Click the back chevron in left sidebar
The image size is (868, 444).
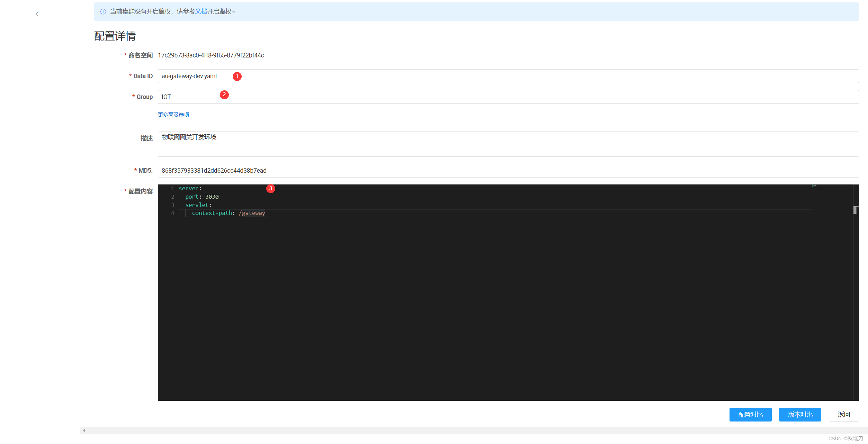(37, 14)
